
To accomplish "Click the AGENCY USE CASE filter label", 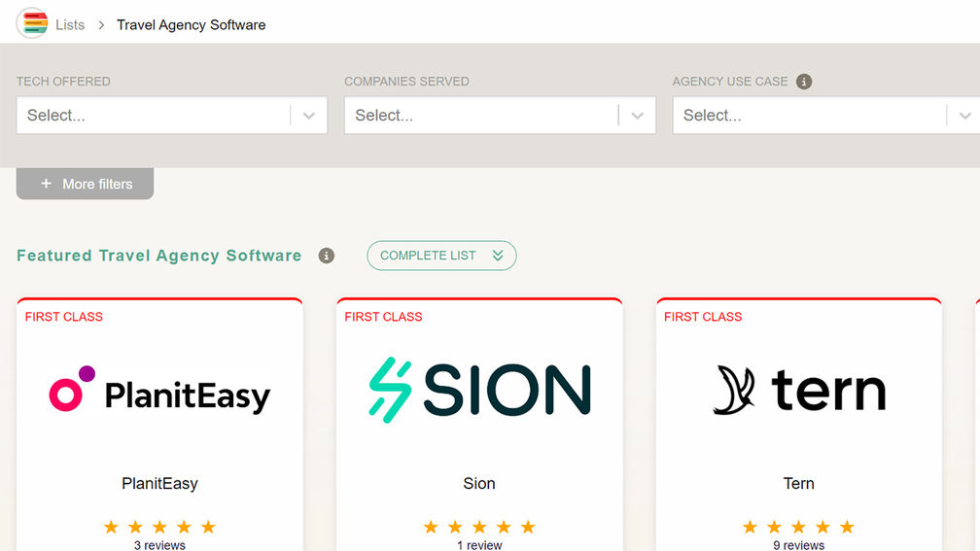I will (x=730, y=82).
